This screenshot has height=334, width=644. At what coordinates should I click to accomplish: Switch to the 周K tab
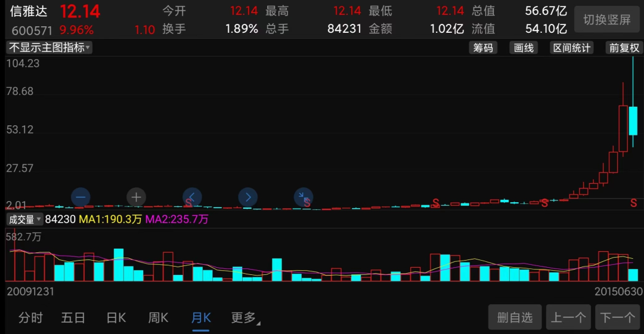tap(159, 317)
